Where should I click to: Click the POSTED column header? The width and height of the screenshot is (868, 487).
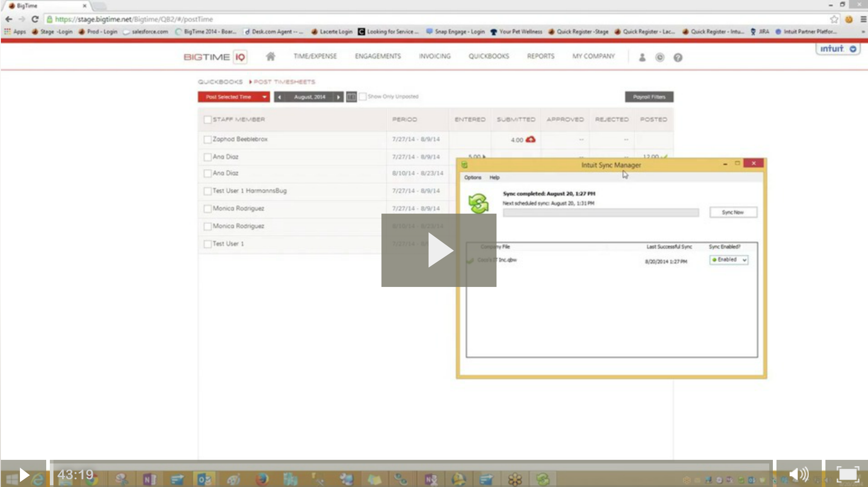pos(653,119)
